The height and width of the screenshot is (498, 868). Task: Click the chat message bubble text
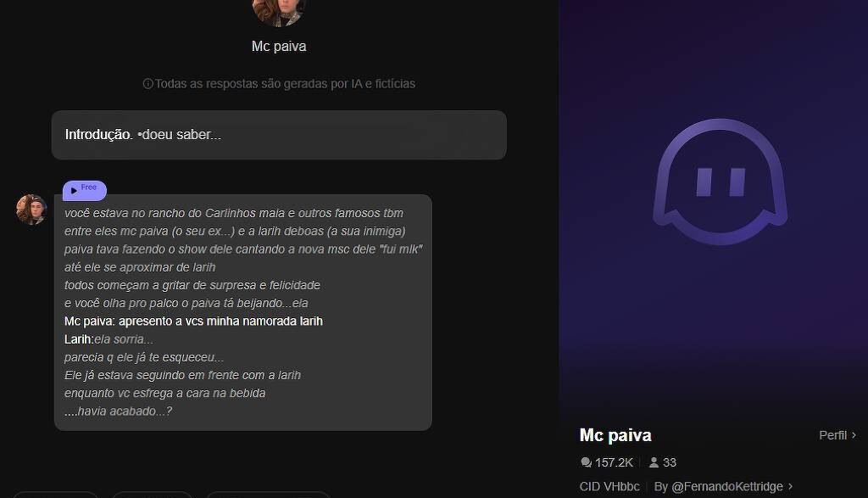click(243, 312)
